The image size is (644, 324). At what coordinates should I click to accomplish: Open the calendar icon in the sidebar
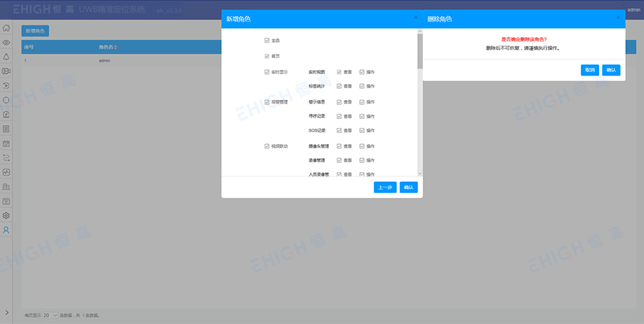[x=6, y=143]
